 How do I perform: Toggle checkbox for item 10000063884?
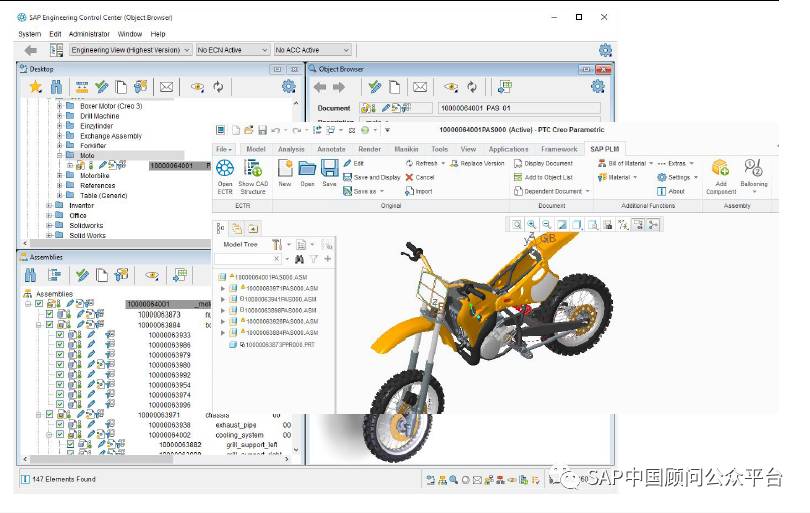click(x=49, y=324)
